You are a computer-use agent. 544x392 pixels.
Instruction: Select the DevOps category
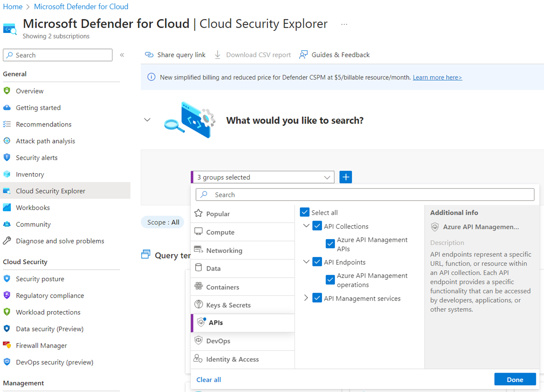coord(243,341)
